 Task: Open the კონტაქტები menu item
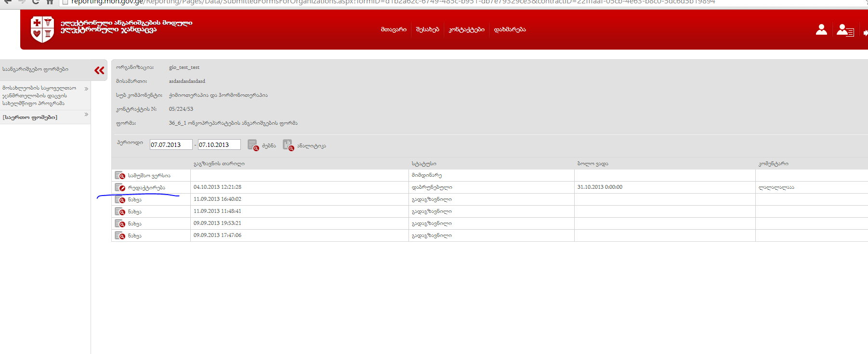(x=466, y=29)
